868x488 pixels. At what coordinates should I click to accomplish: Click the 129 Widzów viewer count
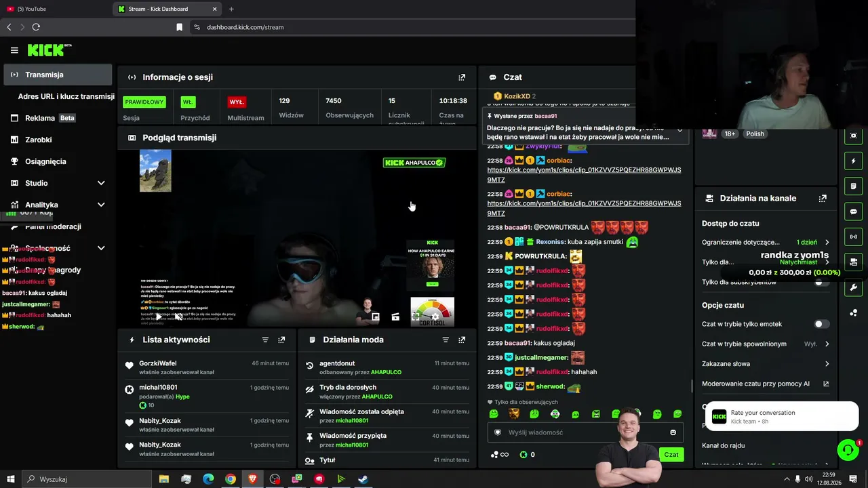click(291, 108)
